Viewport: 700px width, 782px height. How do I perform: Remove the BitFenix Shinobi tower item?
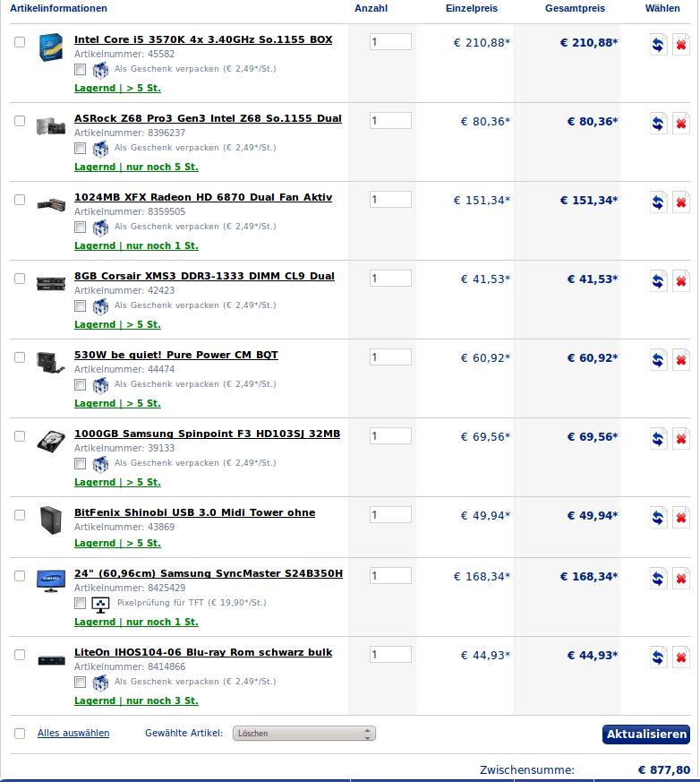coord(680,519)
